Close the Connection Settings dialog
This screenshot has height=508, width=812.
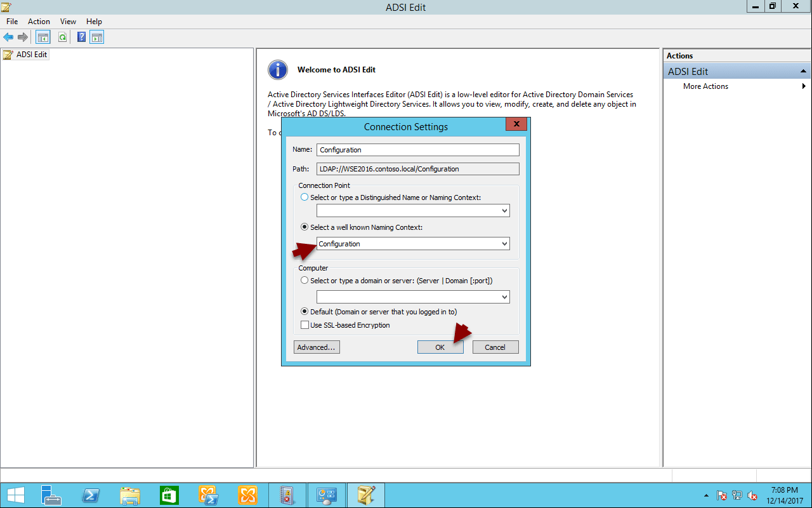pos(516,124)
